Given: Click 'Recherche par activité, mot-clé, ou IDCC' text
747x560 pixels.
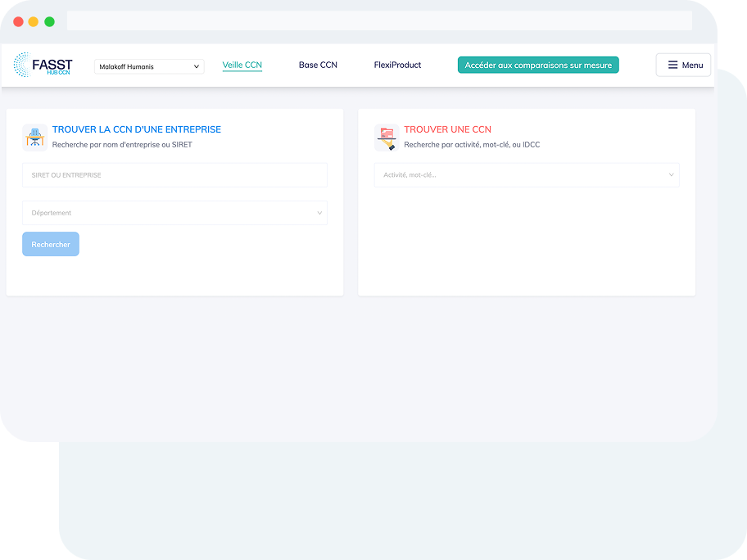Looking at the screenshot, I should 472,145.
